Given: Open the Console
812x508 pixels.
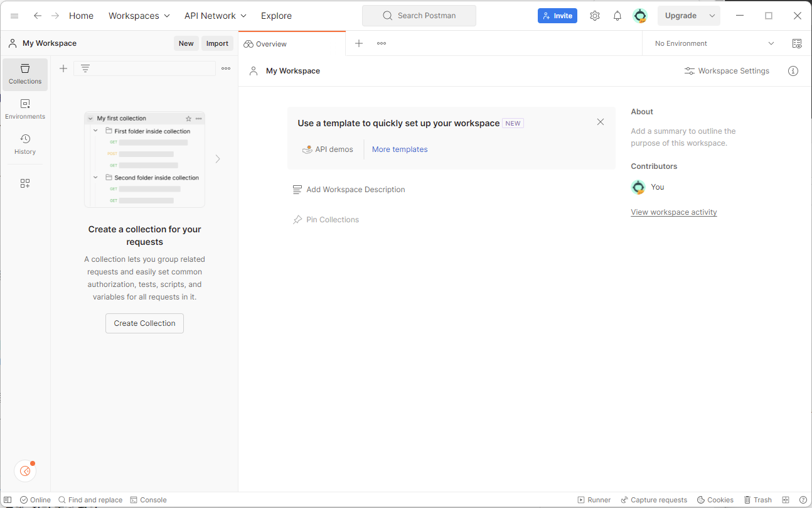Looking at the screenshot, I should coord(149,500).
